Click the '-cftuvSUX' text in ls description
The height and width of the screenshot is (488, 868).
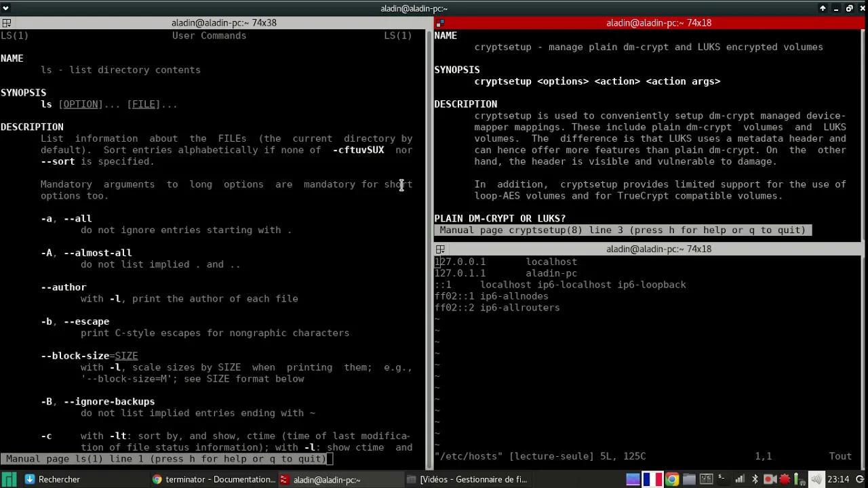(x=359, y=150)
